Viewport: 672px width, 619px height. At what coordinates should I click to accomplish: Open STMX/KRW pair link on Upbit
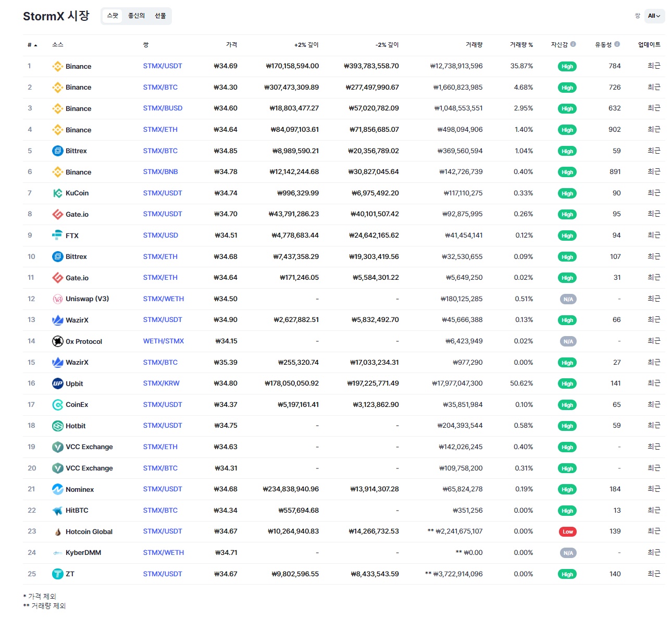[x=161, y=383]
